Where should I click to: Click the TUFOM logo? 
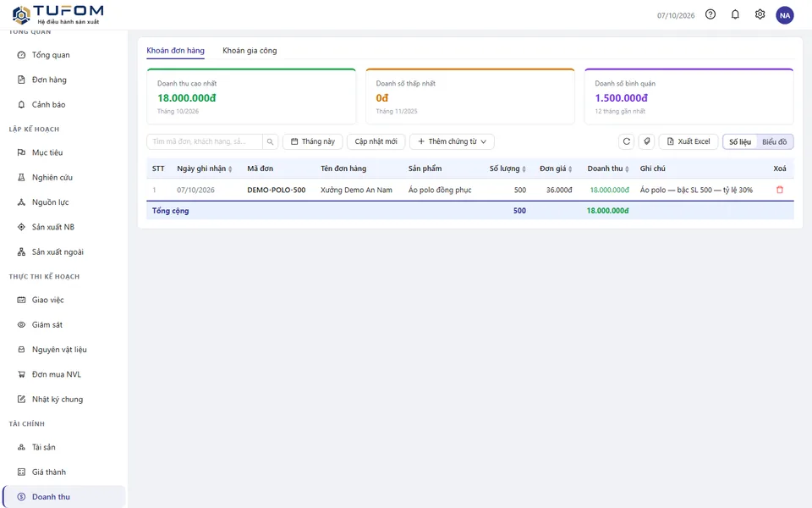pos(58,14)
